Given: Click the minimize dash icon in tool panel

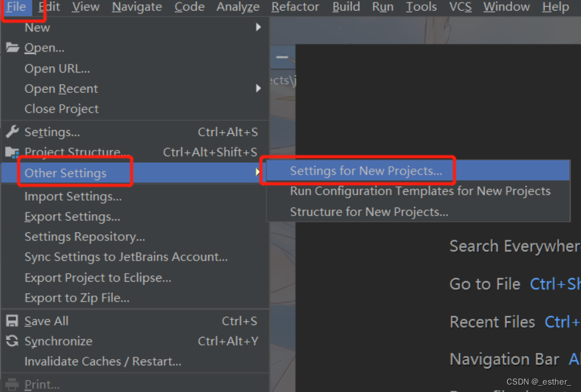Looking at the screenshot, I should (x=282, y=57).
